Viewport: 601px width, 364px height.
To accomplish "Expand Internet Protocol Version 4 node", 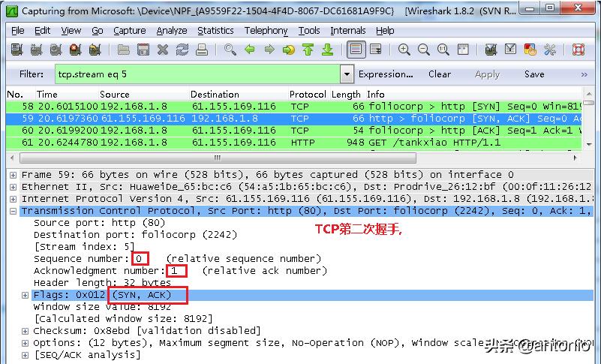I will pos(13,199).
